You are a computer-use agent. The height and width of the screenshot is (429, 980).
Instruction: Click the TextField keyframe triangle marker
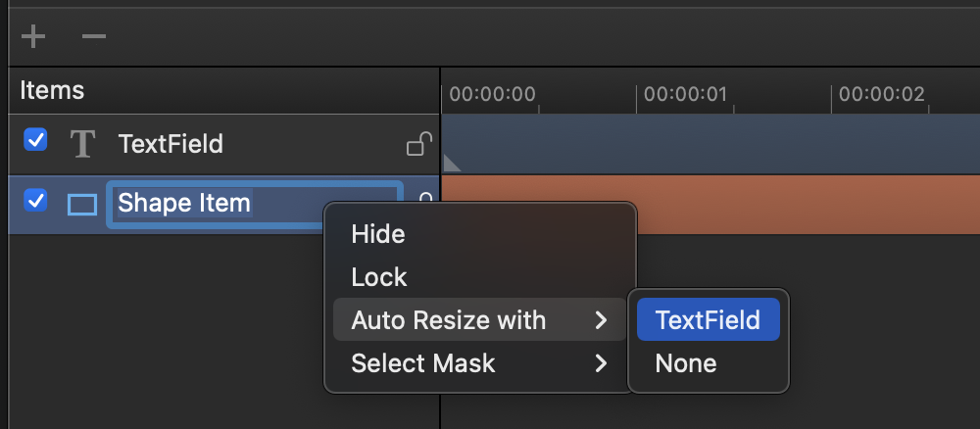point(451,163)
